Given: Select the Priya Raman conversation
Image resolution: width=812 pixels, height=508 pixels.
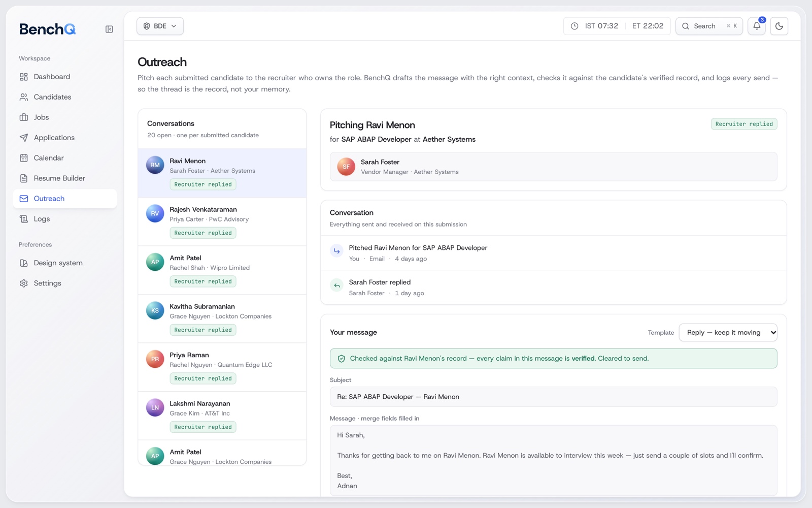Looking at the screenshot, I should pyautogui.click(x=222, y=367).
